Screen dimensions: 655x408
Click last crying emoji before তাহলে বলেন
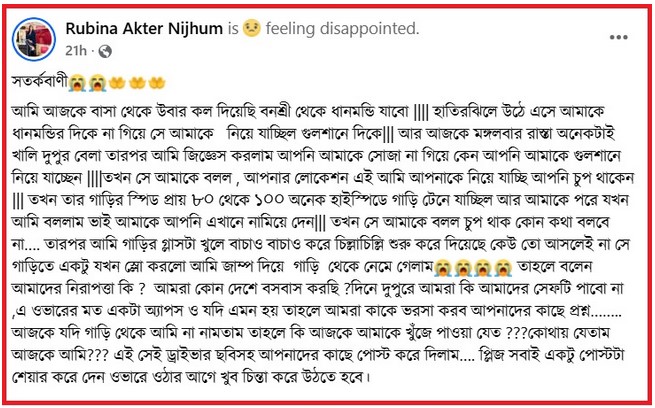point(503,267)
